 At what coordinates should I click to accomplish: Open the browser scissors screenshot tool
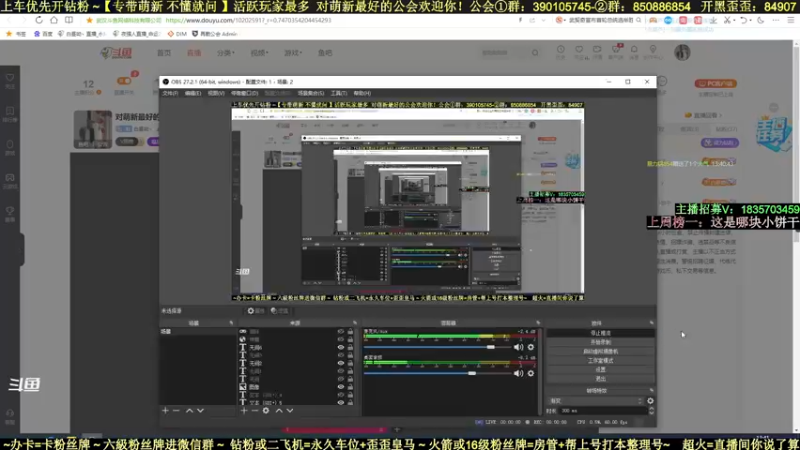click(728, 20)
